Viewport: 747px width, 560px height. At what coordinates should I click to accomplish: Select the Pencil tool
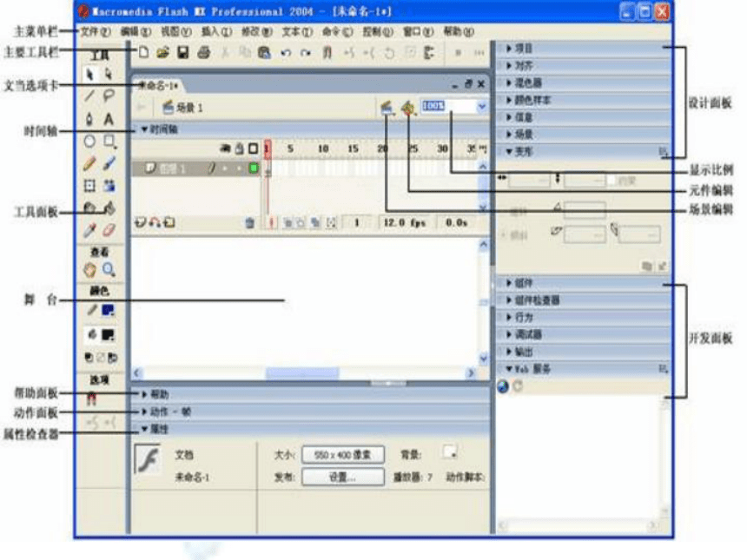89,163
